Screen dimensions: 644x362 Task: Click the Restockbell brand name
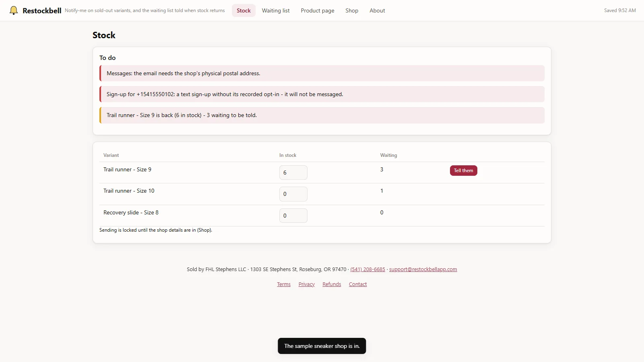coord(42,11)
